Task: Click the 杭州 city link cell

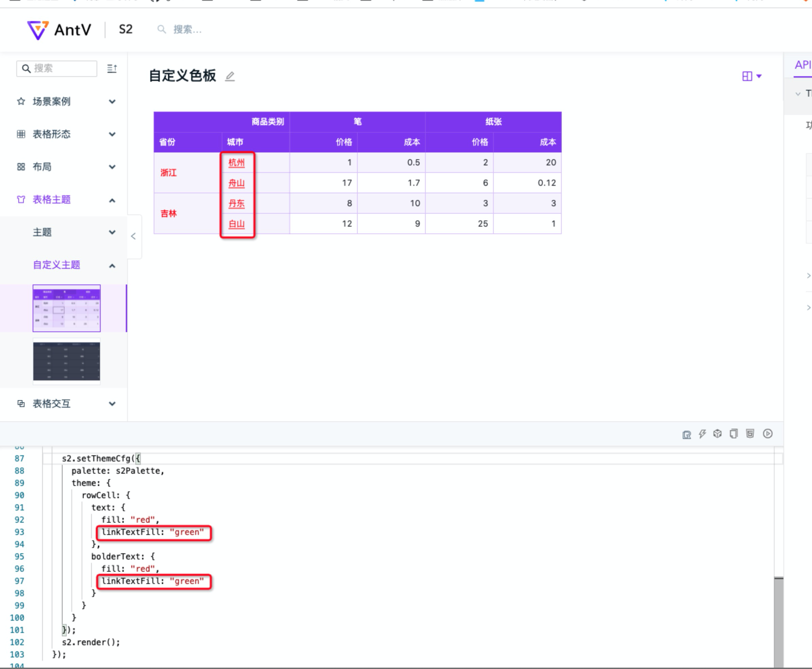Action: pos(236,163)
